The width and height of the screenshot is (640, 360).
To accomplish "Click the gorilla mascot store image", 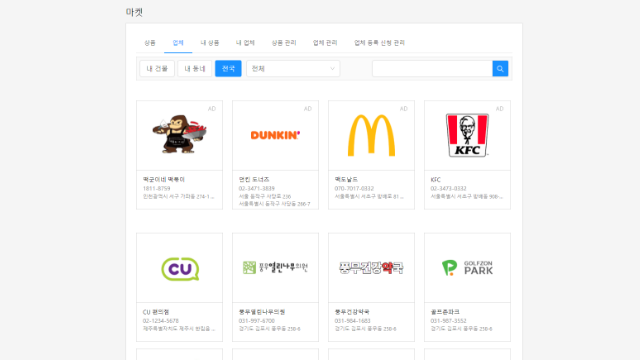I will pyautogui.click(x=180, y=134).
